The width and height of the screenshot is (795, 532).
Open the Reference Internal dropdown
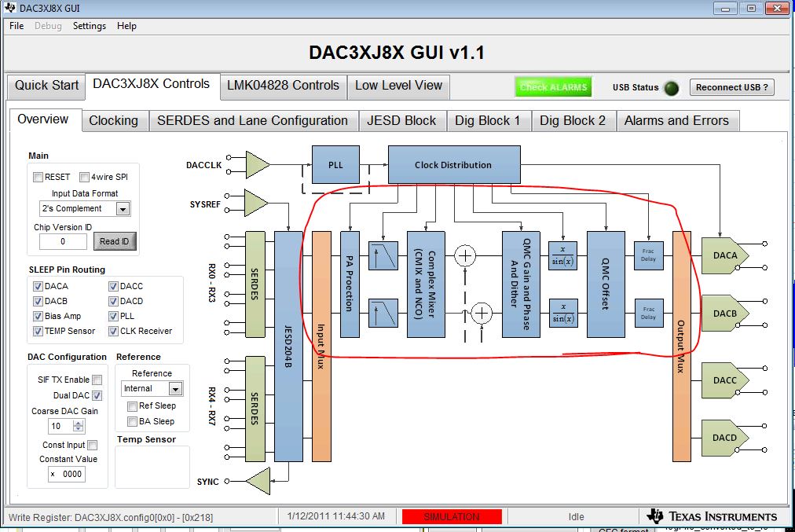[x=175, y=388]
